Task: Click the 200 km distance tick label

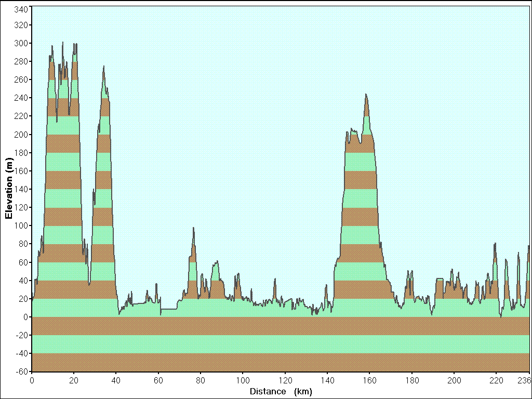Action: click(x=454, y=381)
